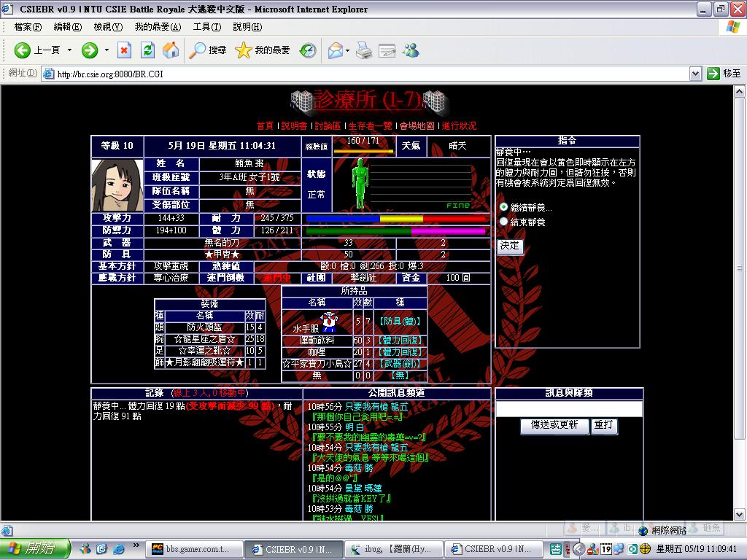The image size is (747, 560).
Task: Click the 網際網路 zone globe in status bar
Action: pyautogui.click(x=643, y=530)
